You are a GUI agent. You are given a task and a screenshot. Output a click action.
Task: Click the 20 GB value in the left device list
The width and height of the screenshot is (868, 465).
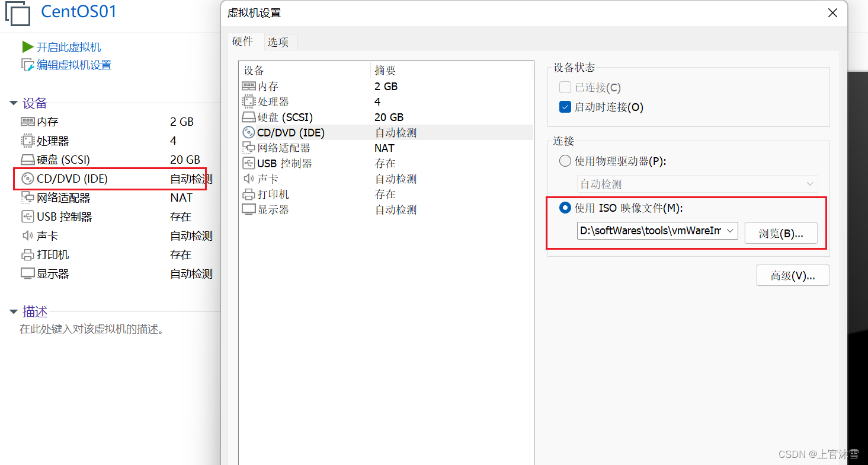click(x=185, y=160)
